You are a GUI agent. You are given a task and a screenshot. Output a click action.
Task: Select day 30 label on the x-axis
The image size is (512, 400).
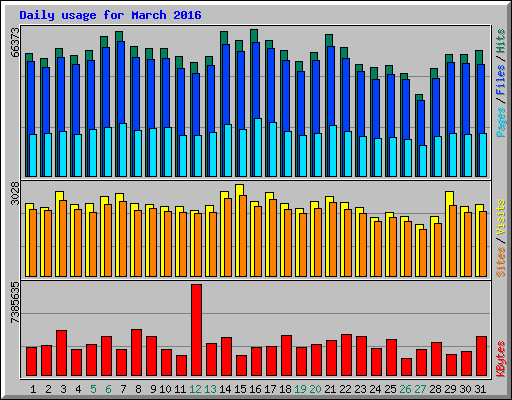465,389
